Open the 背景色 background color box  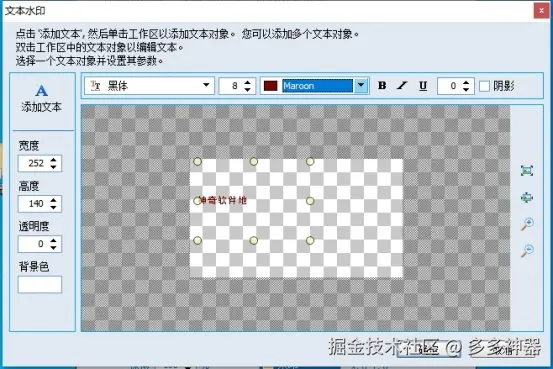(x=40, y=285)
